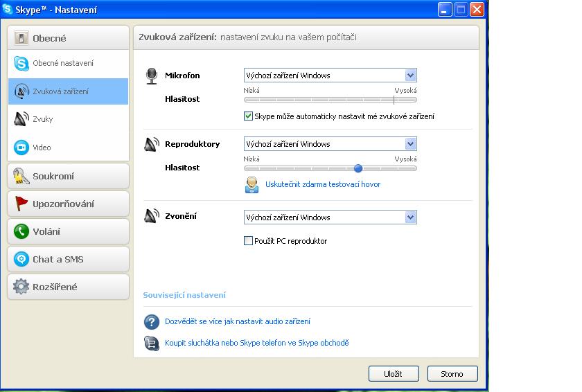The image size is (582, 392).
Task: Click the blue question mark help icon
Action: pyautogui.click(x=152, y=322)
